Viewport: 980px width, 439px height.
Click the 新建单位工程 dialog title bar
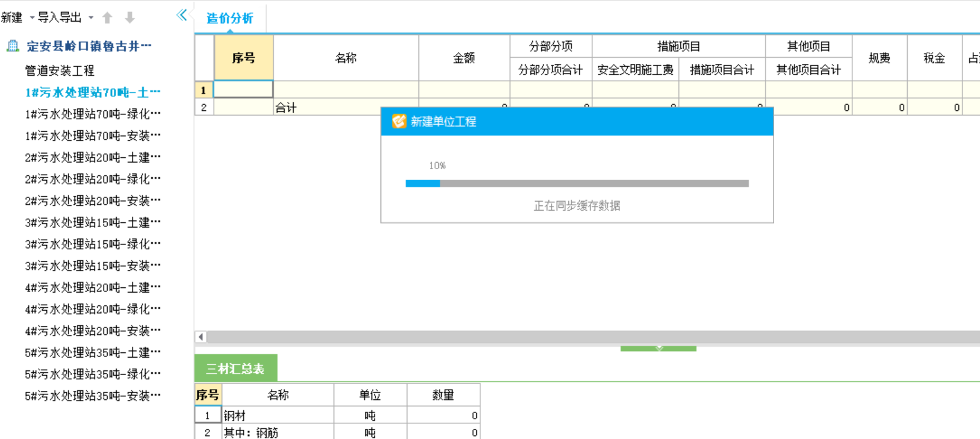click(x=577, y=122)
